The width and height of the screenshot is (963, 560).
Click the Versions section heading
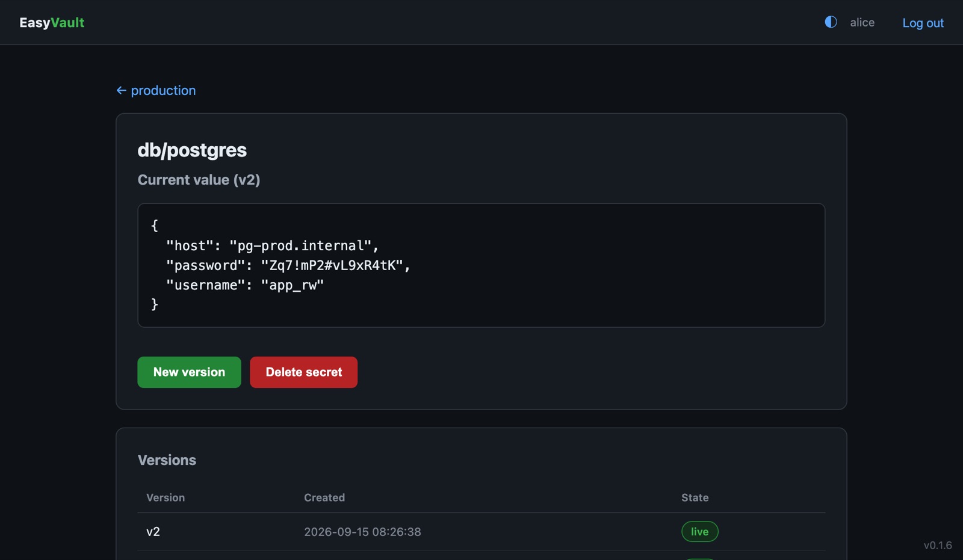pyautogui.click(x=167, y=460)
